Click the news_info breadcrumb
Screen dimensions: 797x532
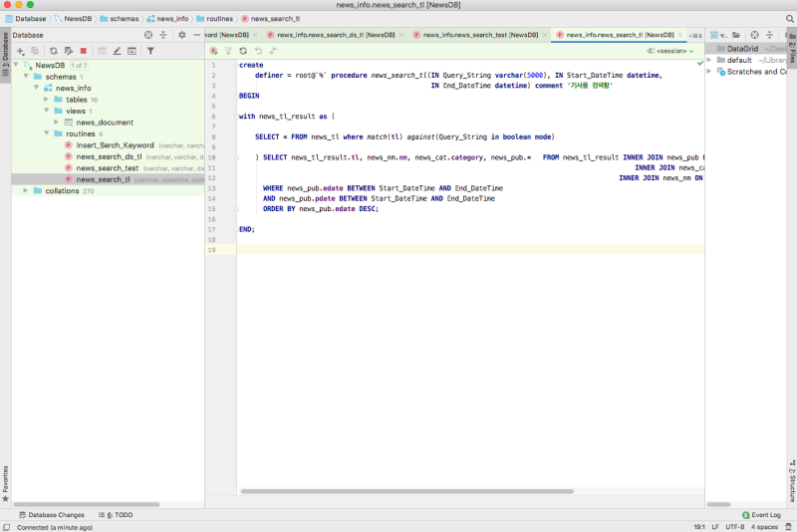point(167,19)
